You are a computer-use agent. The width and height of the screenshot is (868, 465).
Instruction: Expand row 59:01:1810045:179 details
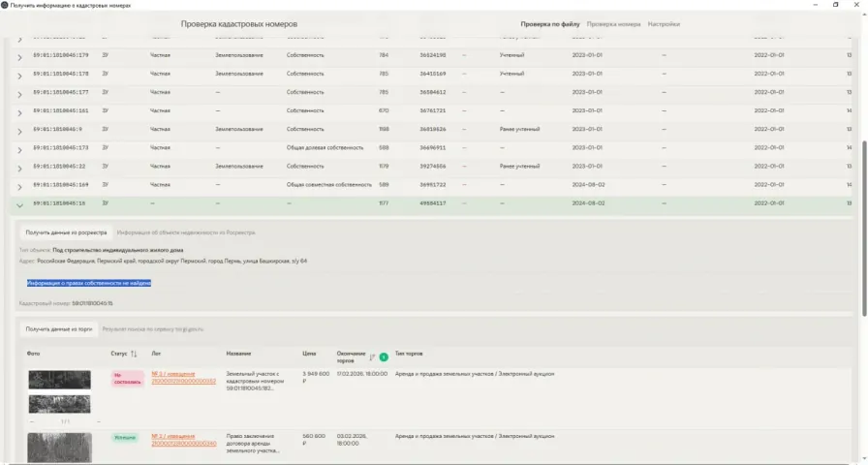tap(19, 56)
